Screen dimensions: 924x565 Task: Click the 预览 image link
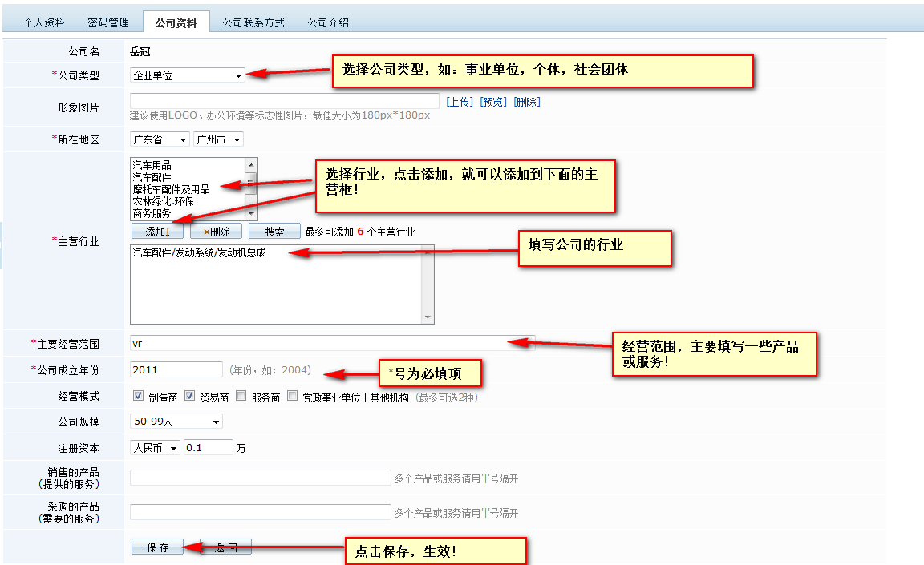(493, 102)
